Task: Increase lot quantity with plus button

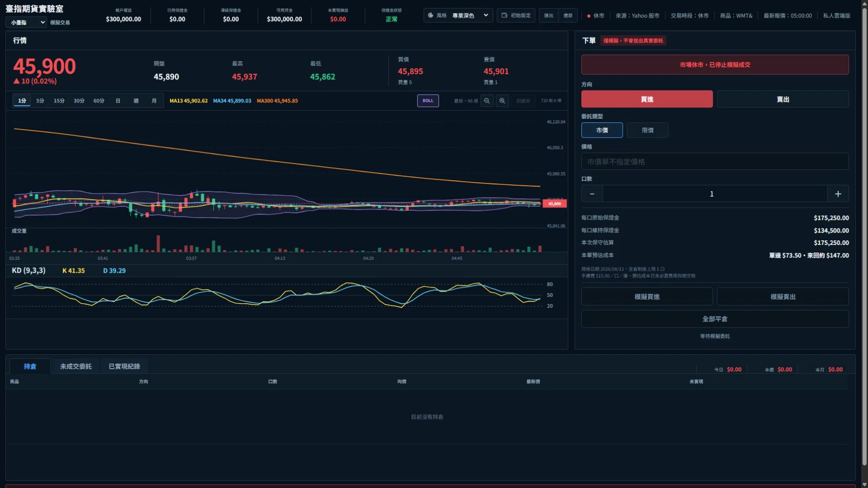Action: (x=837, y=194)
